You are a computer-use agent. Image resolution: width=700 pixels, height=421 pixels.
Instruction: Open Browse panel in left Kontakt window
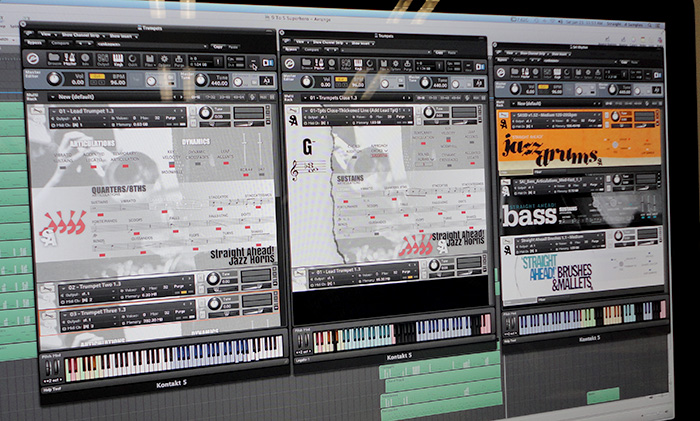point(54,58)
